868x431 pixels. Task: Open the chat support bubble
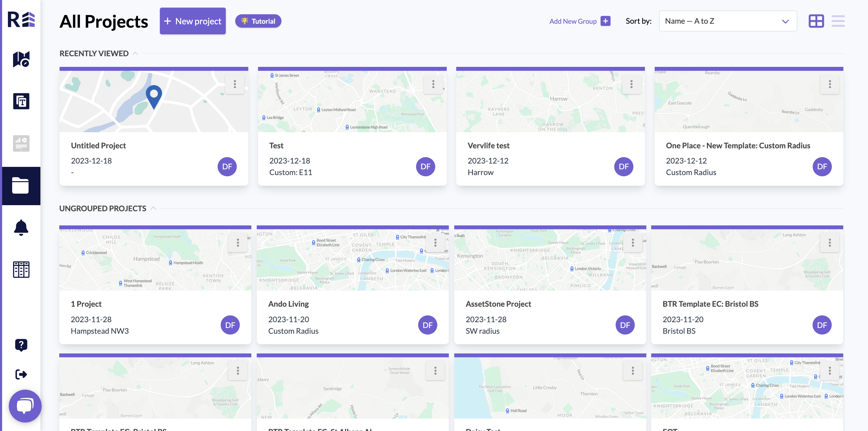click(25, 406)
